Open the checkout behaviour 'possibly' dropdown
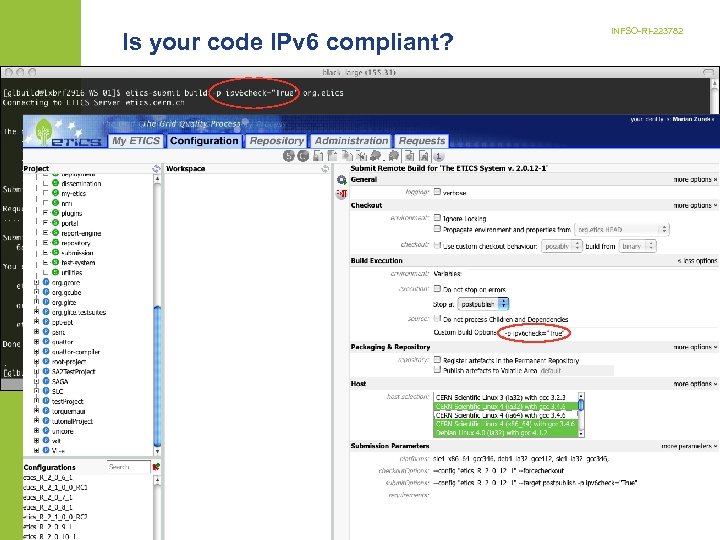This screenshot has height=540, width=720. [562, 246]
